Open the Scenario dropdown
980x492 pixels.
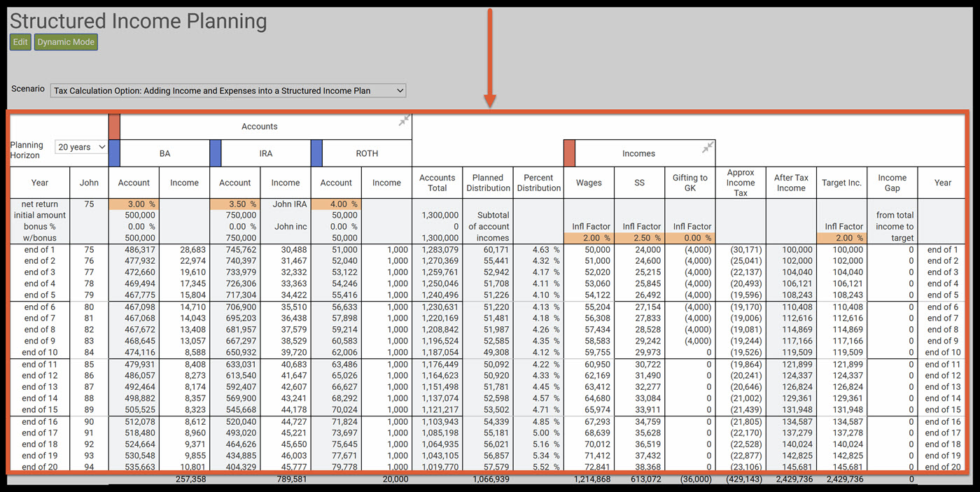pos(228,90)
